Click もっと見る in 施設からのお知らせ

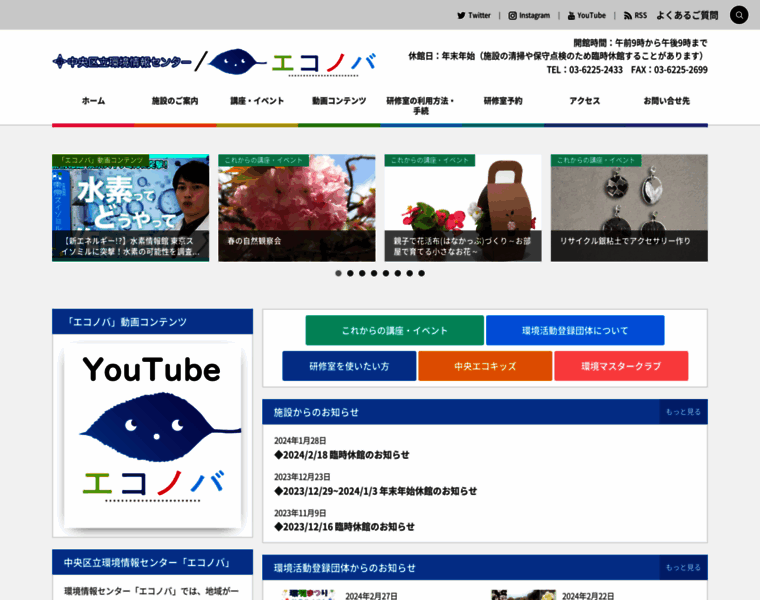pyautogui.click(x=683, y=412)
